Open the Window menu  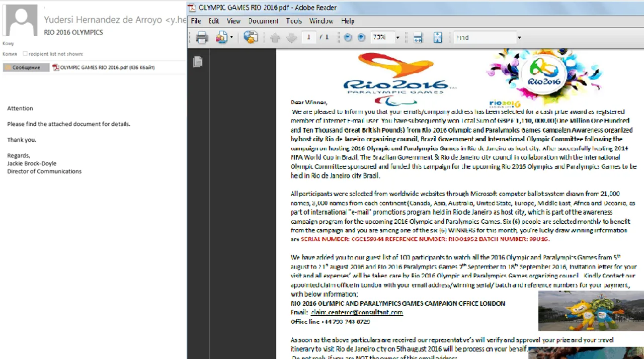pos(321,21)
